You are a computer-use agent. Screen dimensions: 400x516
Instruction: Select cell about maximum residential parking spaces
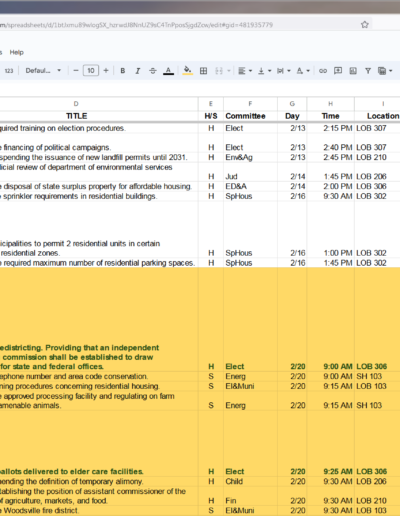coord(99,263)
